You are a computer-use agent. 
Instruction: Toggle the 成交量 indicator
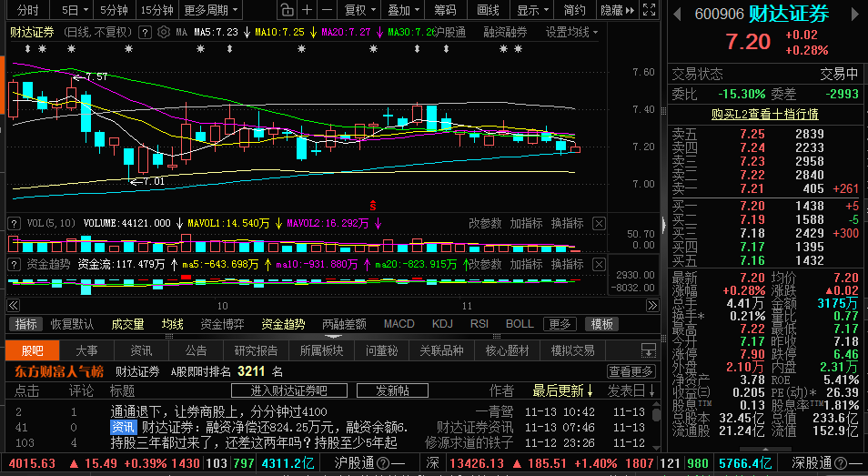pyautogui.click(x=128, y=324)
